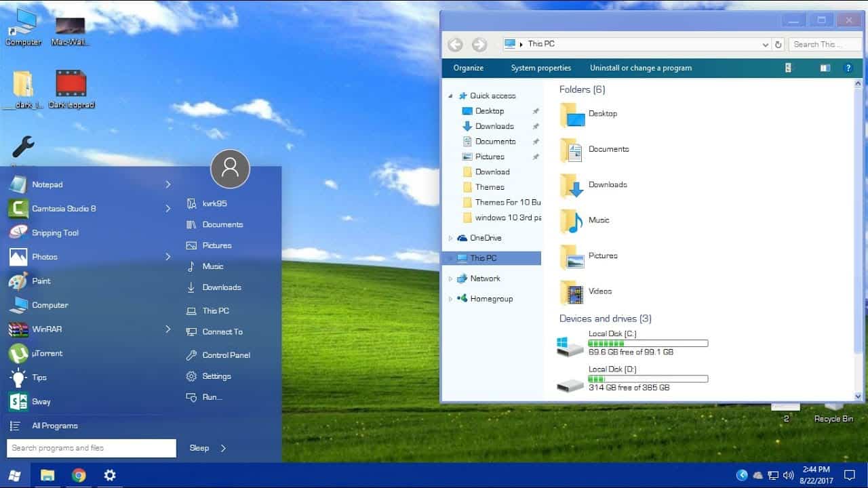Image resolution: width=868 pixels, height=488 pixels.
Task: Expand the Network section in sidebar
Action: [450, 278]
